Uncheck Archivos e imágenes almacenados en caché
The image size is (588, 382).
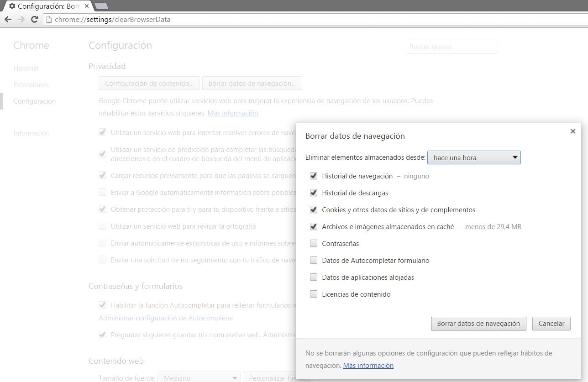313,226
